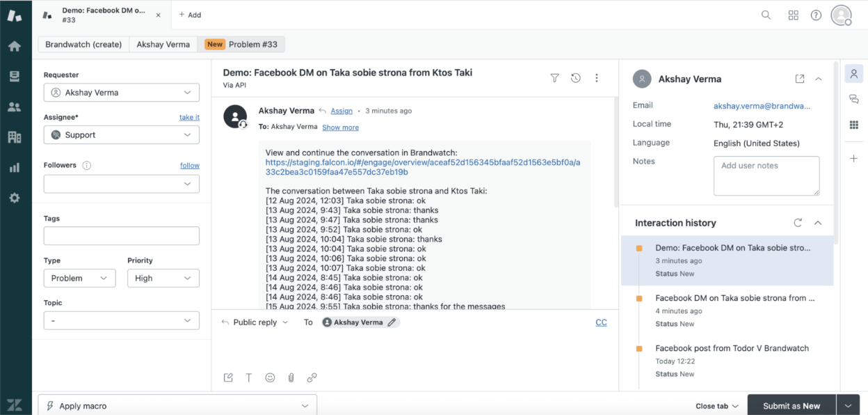Viewport: 868px width, 415px height.
Task: Select the Akshay Verma breadcrumb tab
Action: coord(163,45)
